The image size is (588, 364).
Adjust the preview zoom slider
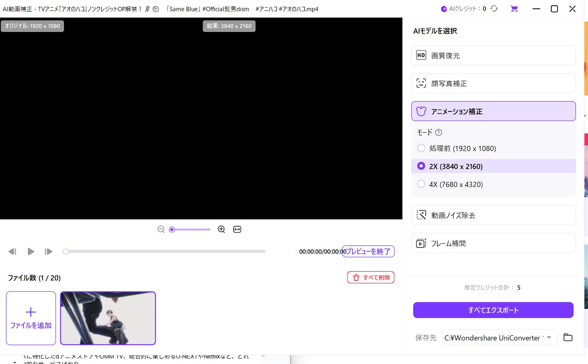click(190, 229)
